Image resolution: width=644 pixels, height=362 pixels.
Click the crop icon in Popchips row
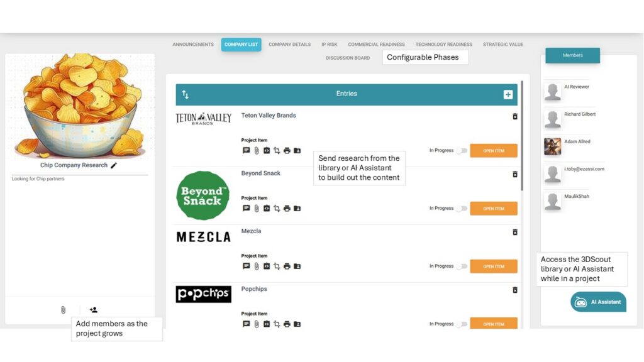277,324
